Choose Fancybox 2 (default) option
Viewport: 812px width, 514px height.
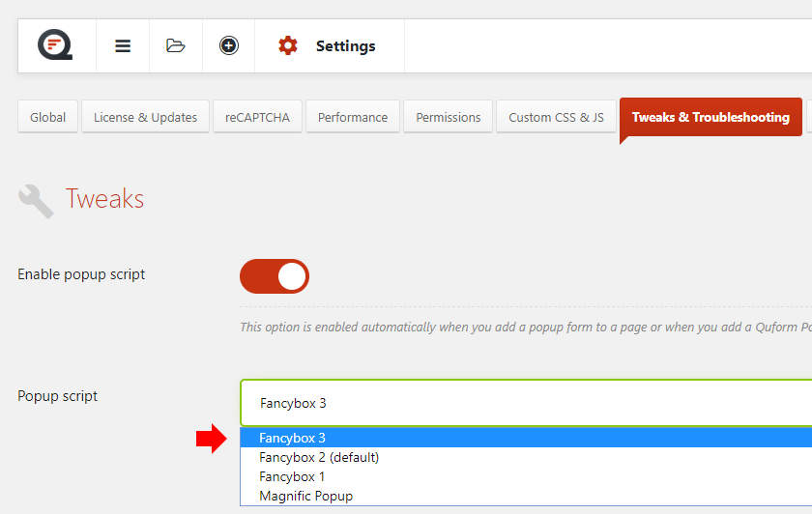coord(526,457)
